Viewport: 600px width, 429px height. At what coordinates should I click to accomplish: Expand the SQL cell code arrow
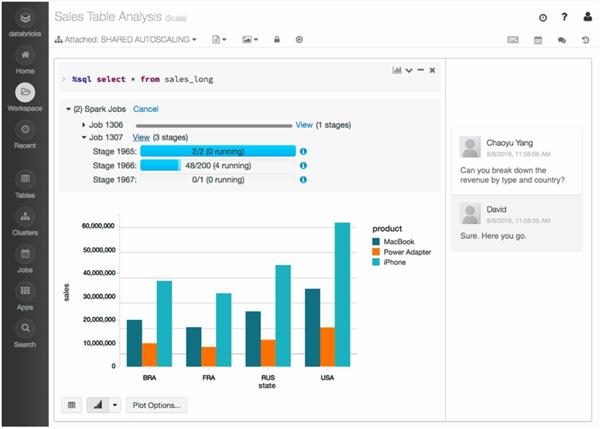click(64, 79)
